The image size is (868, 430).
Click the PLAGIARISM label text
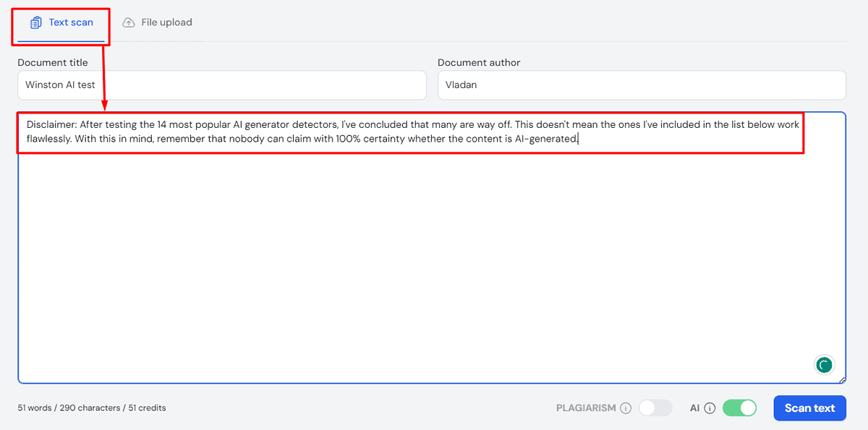point(586,408)
